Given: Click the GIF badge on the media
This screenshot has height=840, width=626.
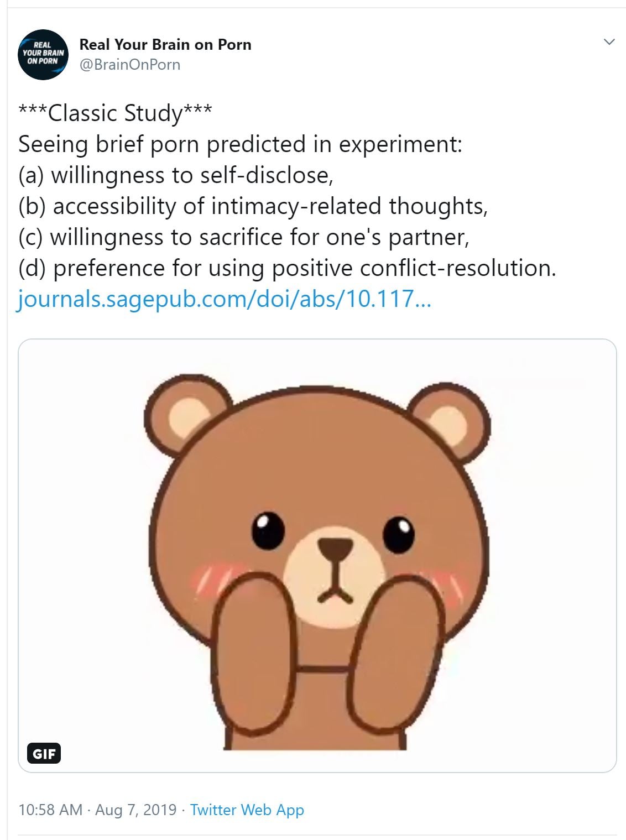Looking at the screenshot, I should (x=44, y=753).
